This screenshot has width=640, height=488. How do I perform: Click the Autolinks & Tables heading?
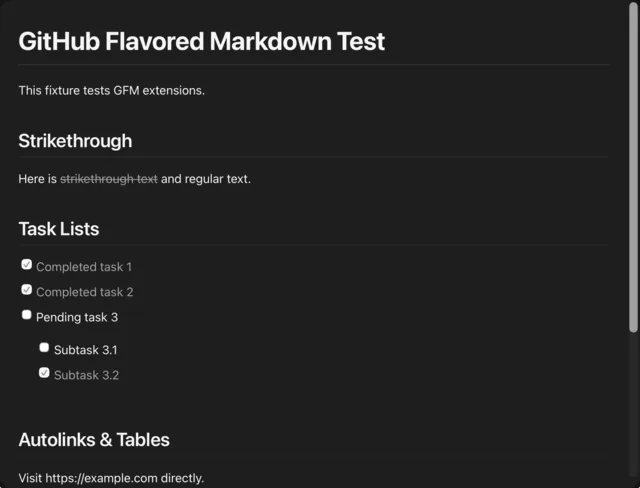point(94,440)
